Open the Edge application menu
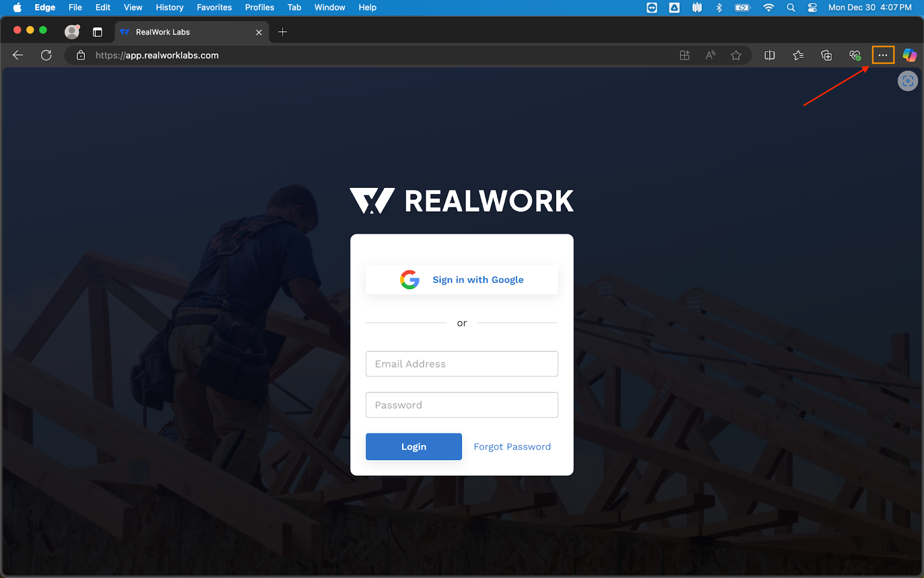 (x=45, y=8)
